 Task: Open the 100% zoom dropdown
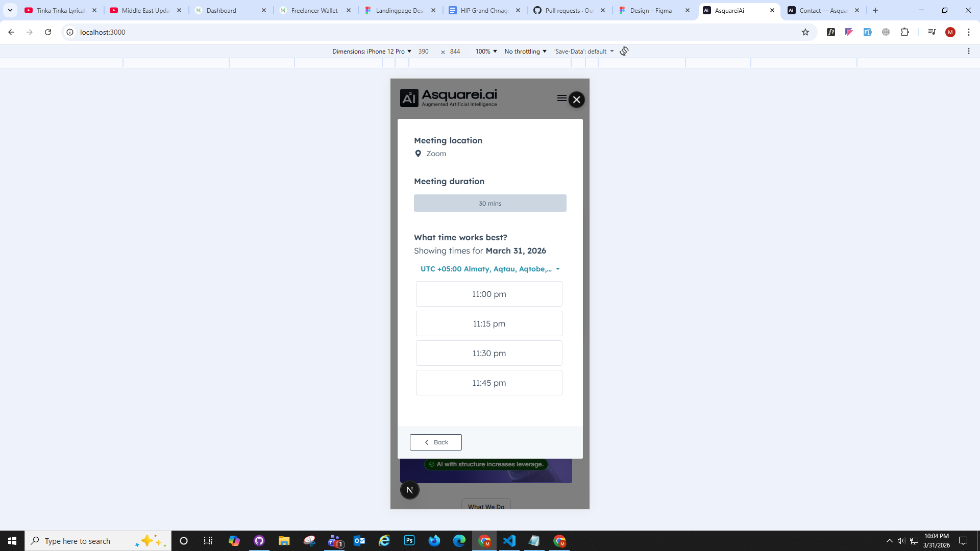pyautogui.click(x=486, y=51)
